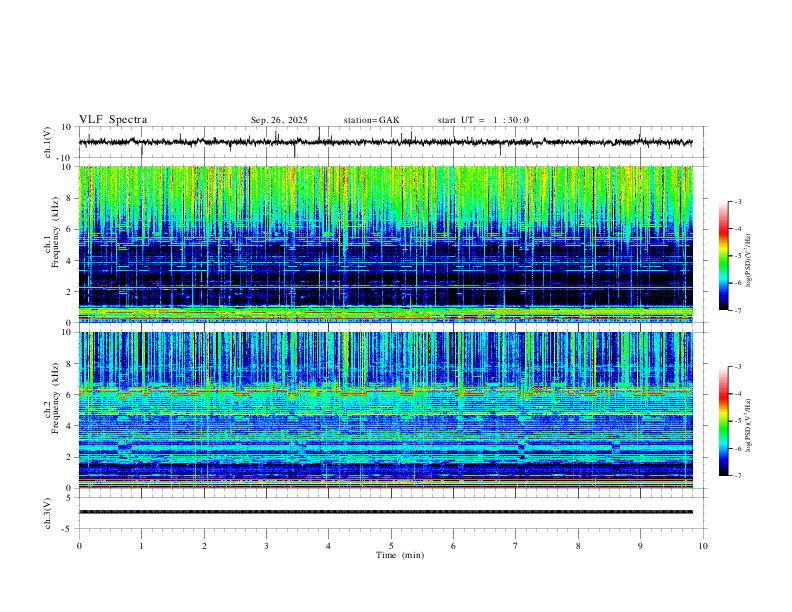Click the time axis tick "0"
Image resolution: width=792 pixels, height=612 pixels.
point(79,546)
